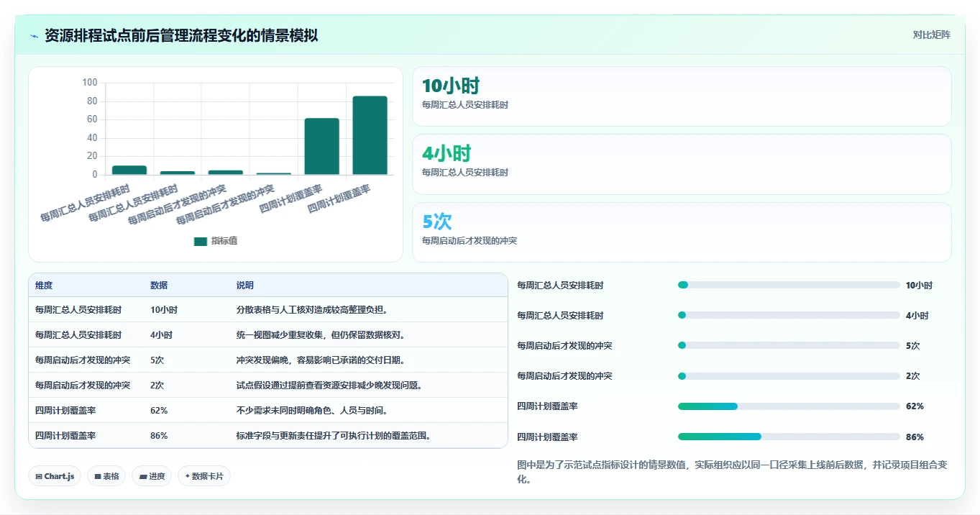The image size is (980, 515).
Task: Click the footnote starting with 图中是为了示范试点指标设计
Action: point(732,472)
